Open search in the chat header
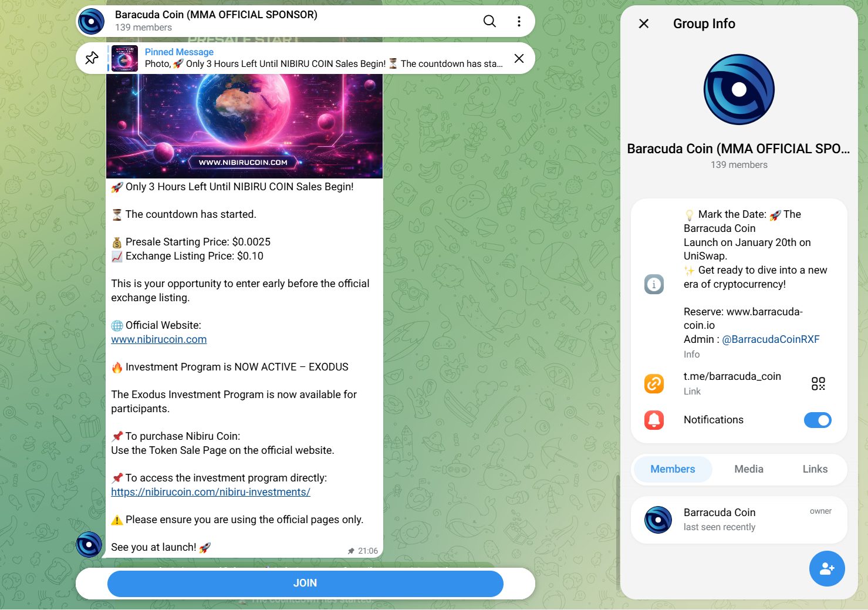868x610 pixels. click(489, 21)
